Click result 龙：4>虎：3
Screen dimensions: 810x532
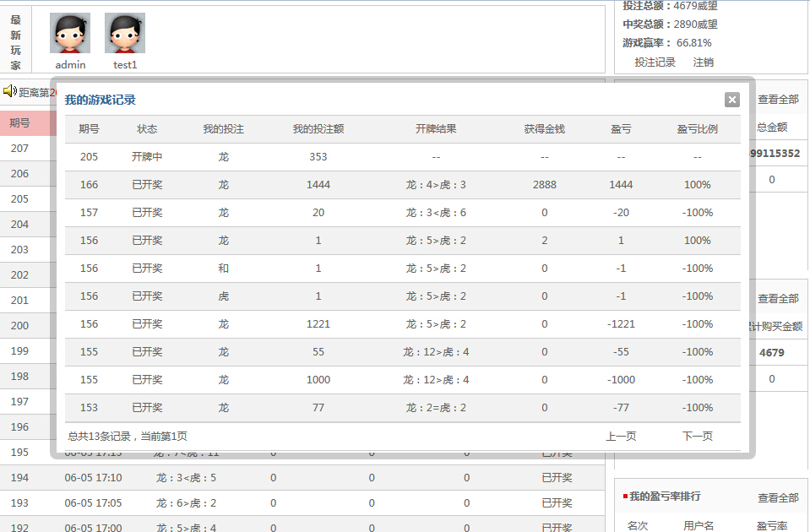pos(436,185)
